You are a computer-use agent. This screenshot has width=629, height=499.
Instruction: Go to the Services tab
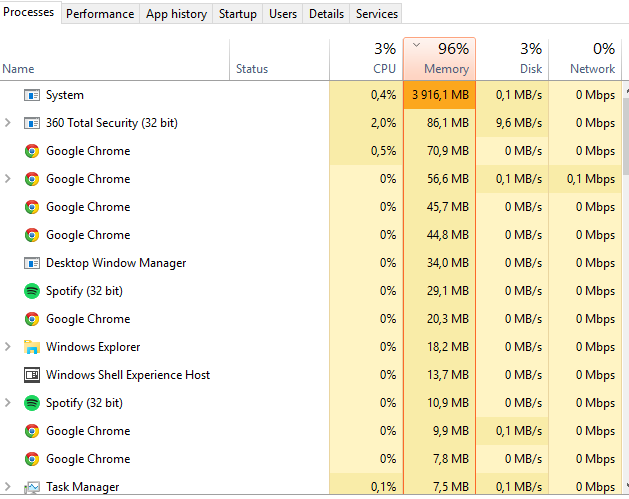pos(377,14)
